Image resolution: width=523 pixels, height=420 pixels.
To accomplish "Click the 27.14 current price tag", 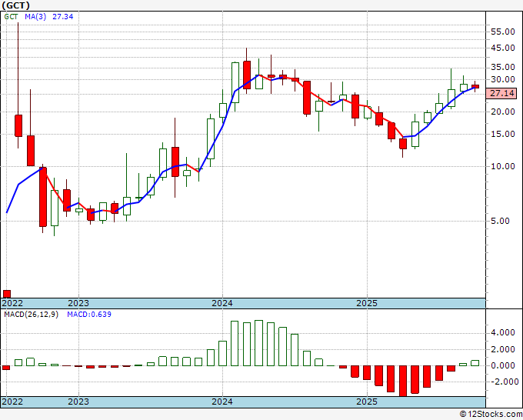I will tap(501, 93).
